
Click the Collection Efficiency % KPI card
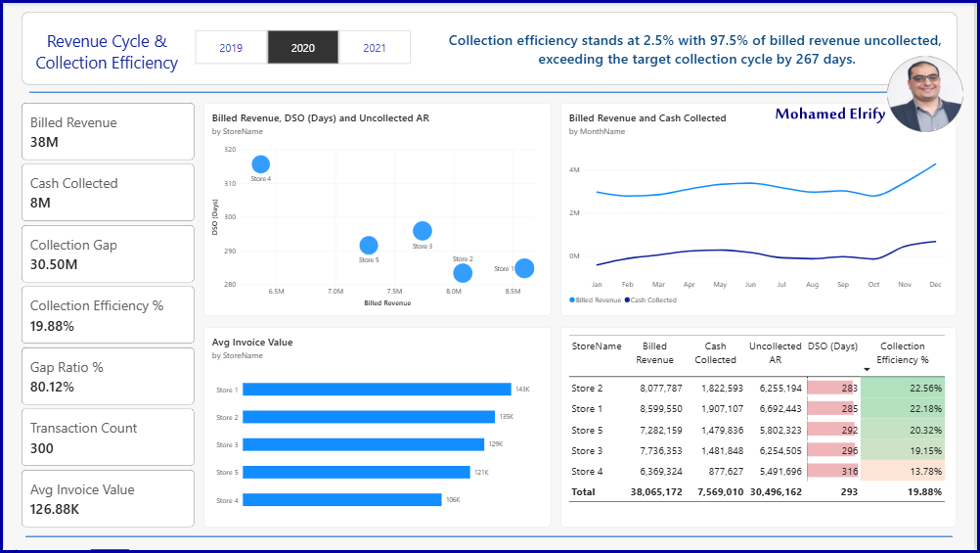click(x=109, y=315)
